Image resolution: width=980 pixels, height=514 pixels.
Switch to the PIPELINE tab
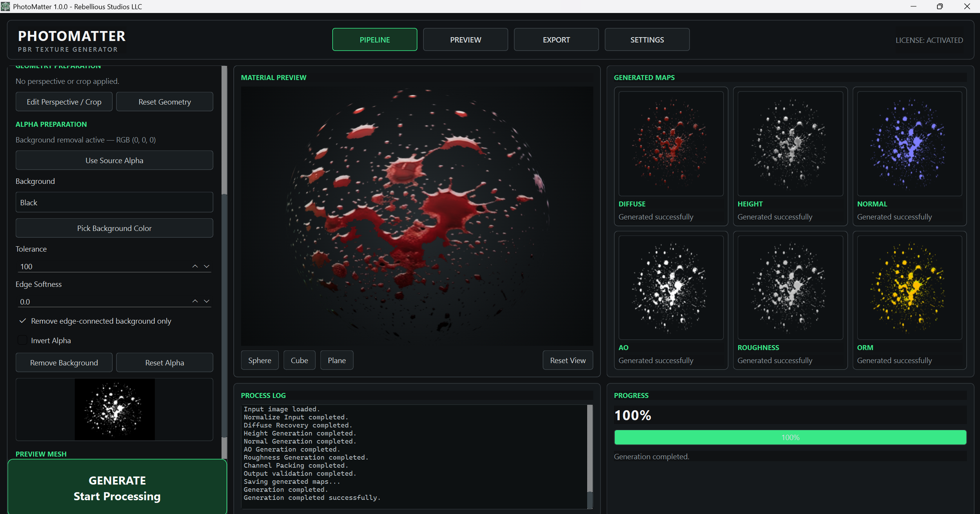(374, 40)
